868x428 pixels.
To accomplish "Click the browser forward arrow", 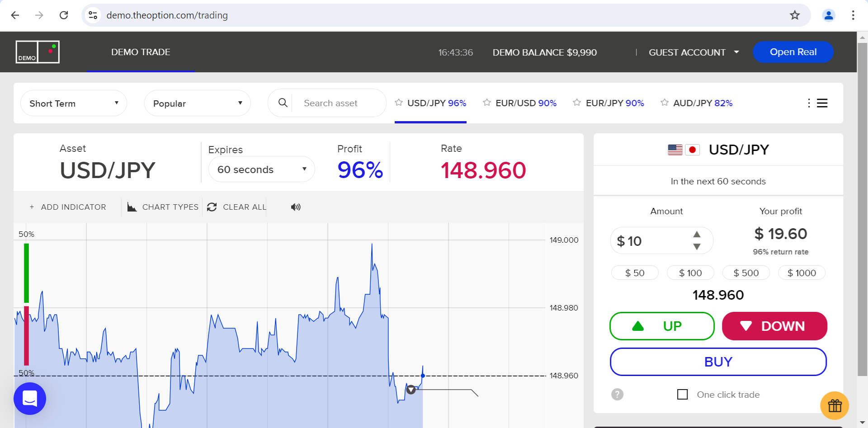I will point(39,15).
